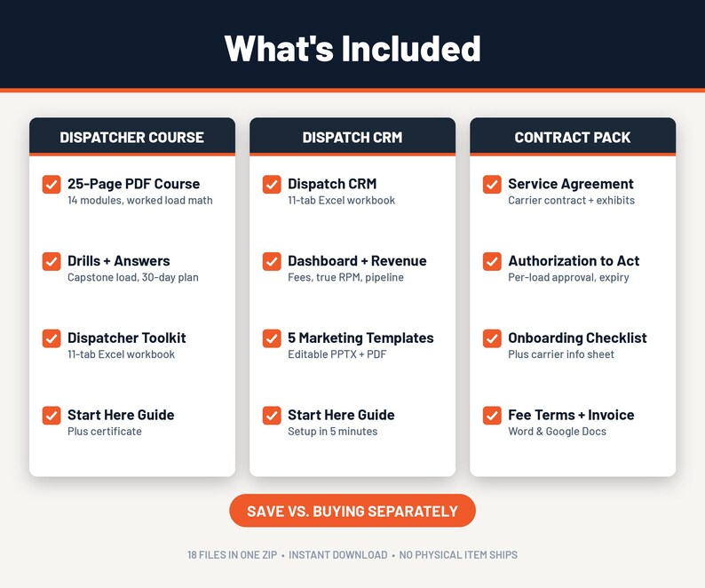Click the 'Service Agreement' title

point(571,184)
